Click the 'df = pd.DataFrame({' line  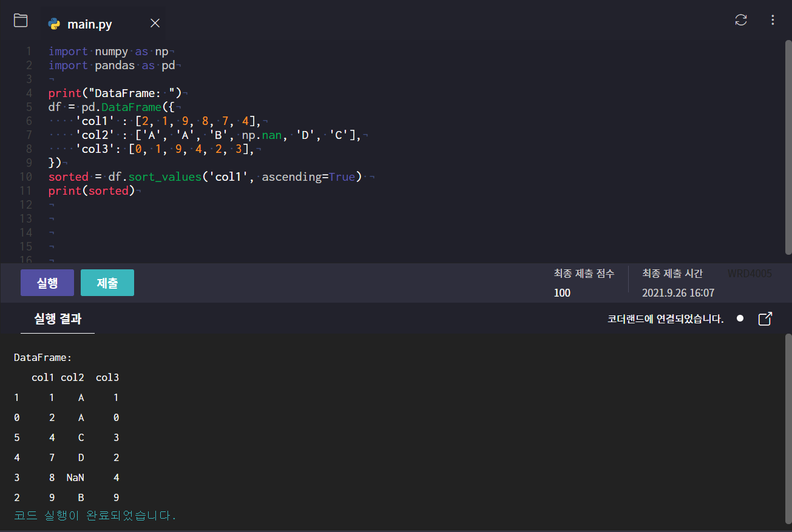coord(111,107)
